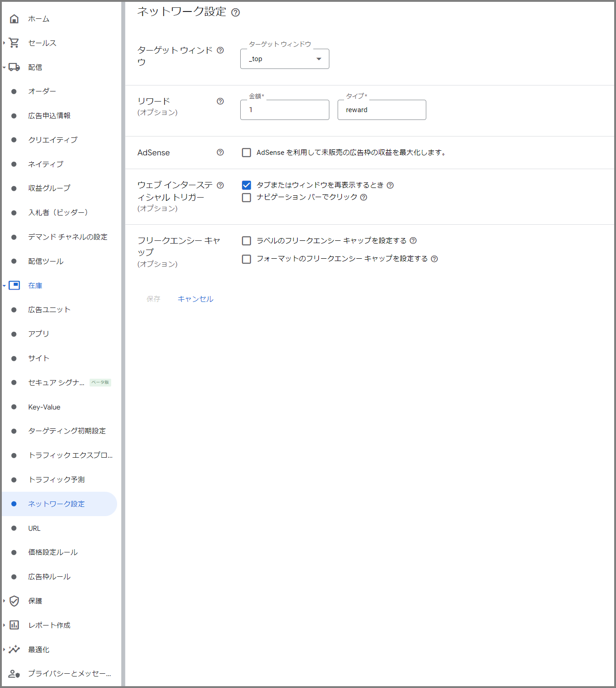The image size is (616, 688).
Task: Select the 最適化 optimization icon
Action: (x=14, y=649)
